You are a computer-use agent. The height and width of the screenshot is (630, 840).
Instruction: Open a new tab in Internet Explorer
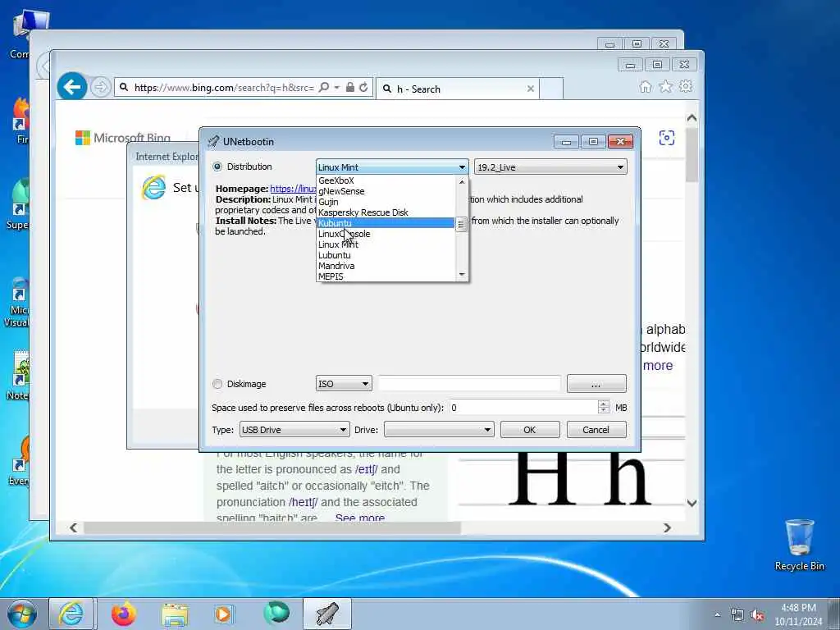click(550, 89)
